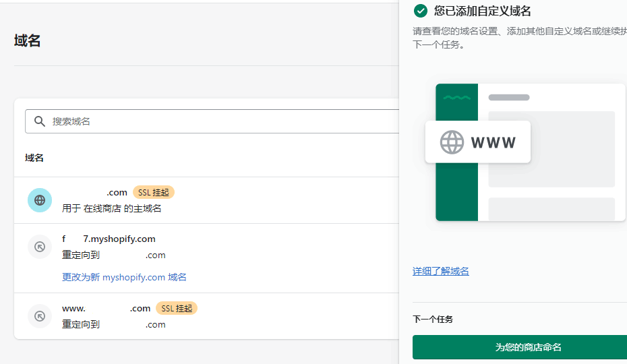Click the redirect arrow icon beside myshopify.com domain
Image resolution: width=627 pixels, height=364 pixels.
pyautogui.click(x=40, y=247)
